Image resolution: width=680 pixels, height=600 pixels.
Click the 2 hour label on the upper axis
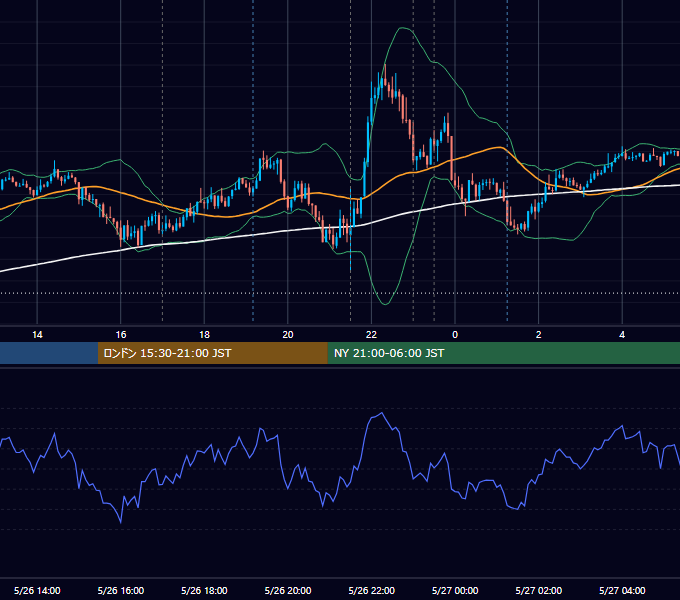tap(539, 335)
